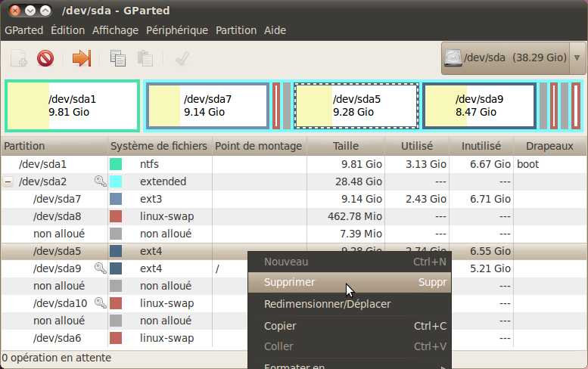The height and width of the screenshot is (369, 588).
Task: Click the green ntfs color swatch
Action: 116,164
